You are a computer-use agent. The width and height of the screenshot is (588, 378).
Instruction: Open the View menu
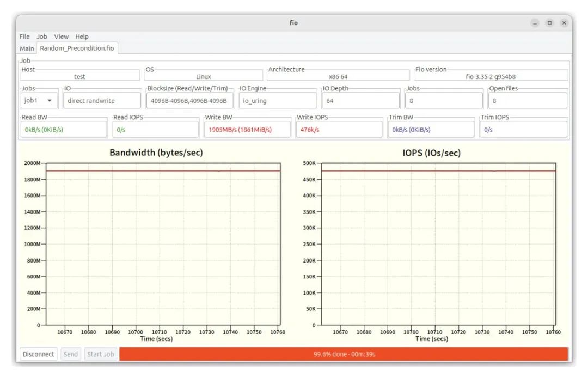(61, 36)
